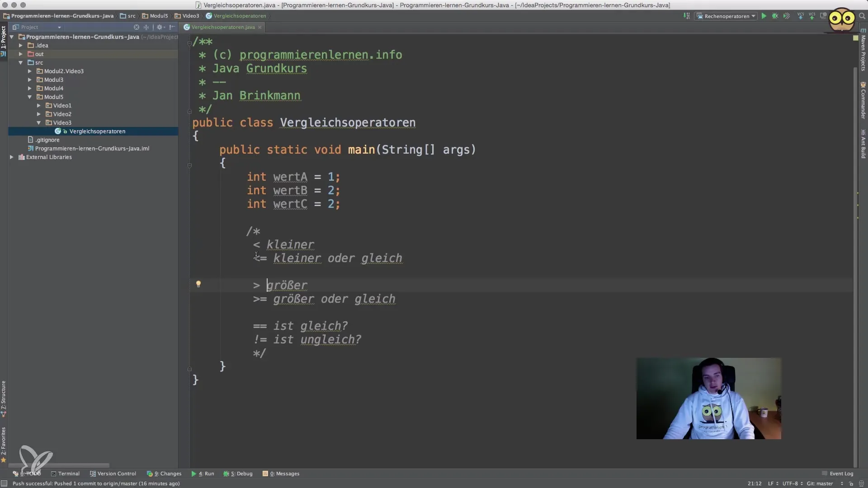Open Project panel settings gear
868x488 pixels.
pyautogui.click(x=160, y=27)
